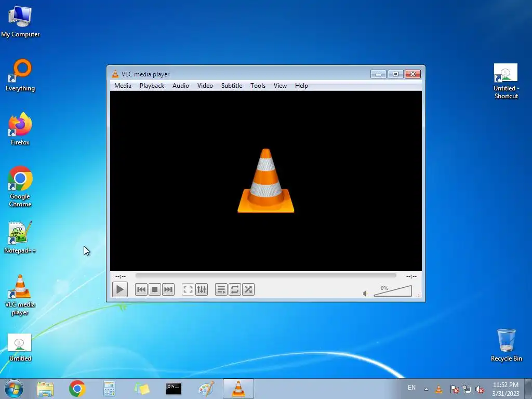Viewport: 532px width, 399px height.
Task: Toggle fullscreen video mode
Action: (x=188, y=289)
